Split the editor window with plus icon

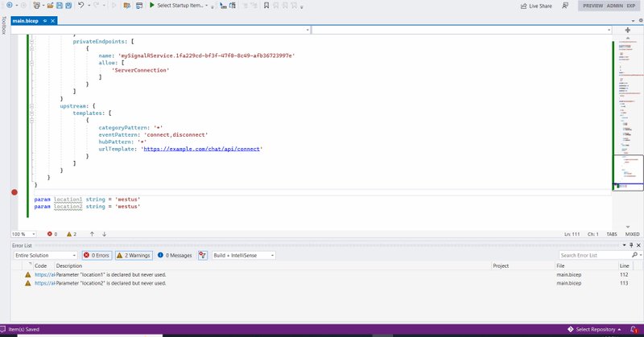[x=627, y=30]
